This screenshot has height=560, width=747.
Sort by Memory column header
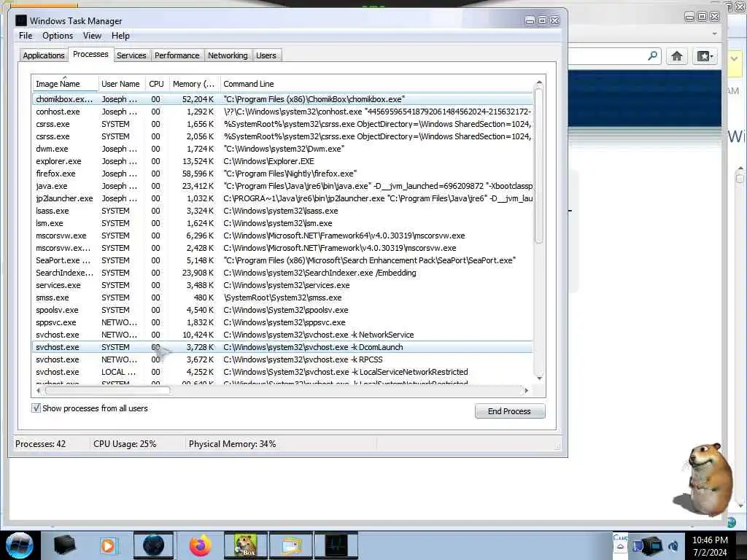pos(193,84)
